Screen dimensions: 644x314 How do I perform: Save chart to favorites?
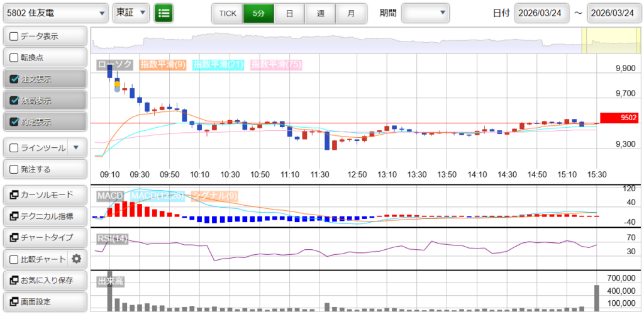pos(44,280)
